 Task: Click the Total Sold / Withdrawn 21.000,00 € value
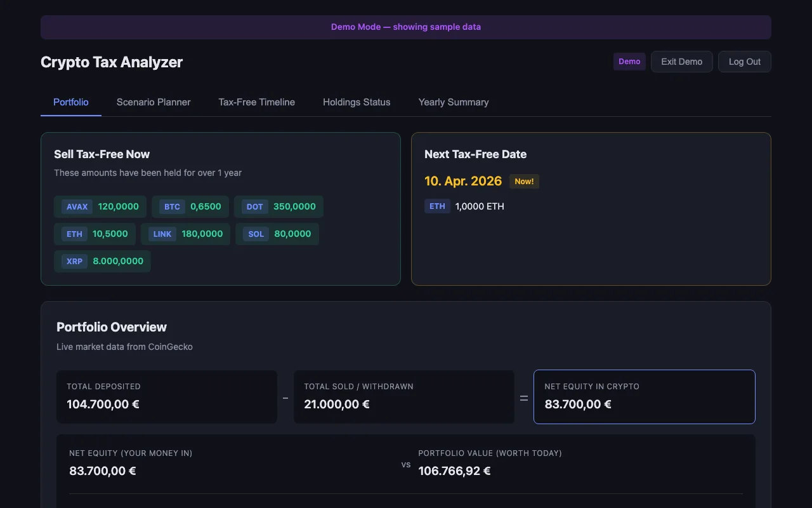pyautogui.click(x=337, y=404)
